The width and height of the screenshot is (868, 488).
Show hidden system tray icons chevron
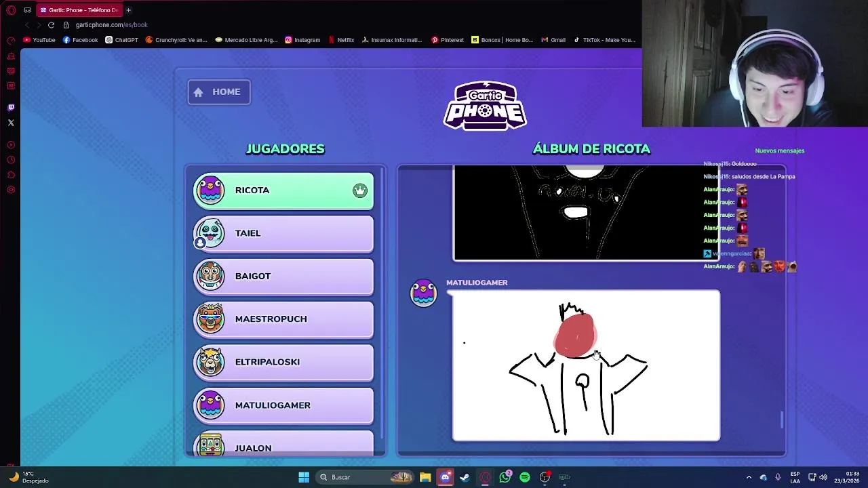pyautogui.click(x=749, y=477)
